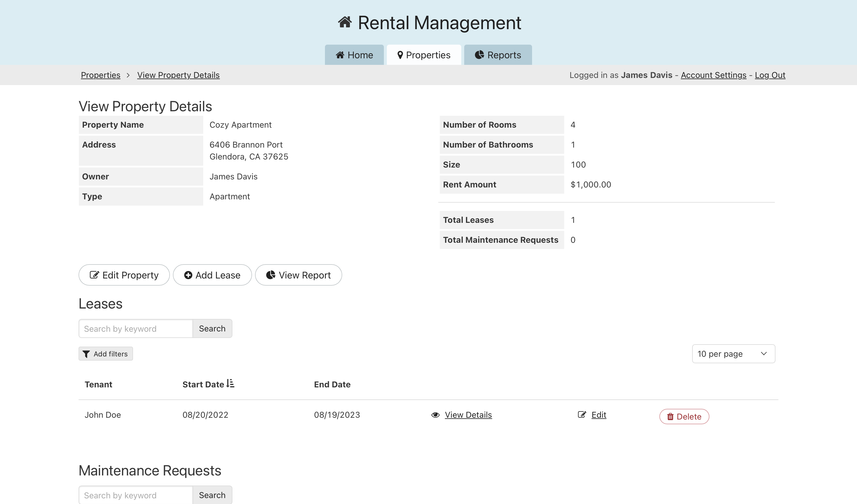This screenshot has height=504, width=857.
Task: Click the pencil icon on Edit Property
Action: click(94, 275)
